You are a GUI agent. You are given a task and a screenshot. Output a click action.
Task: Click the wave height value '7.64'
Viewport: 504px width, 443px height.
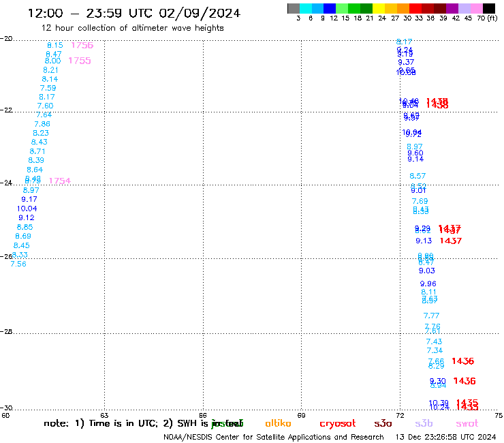point(44,115)
